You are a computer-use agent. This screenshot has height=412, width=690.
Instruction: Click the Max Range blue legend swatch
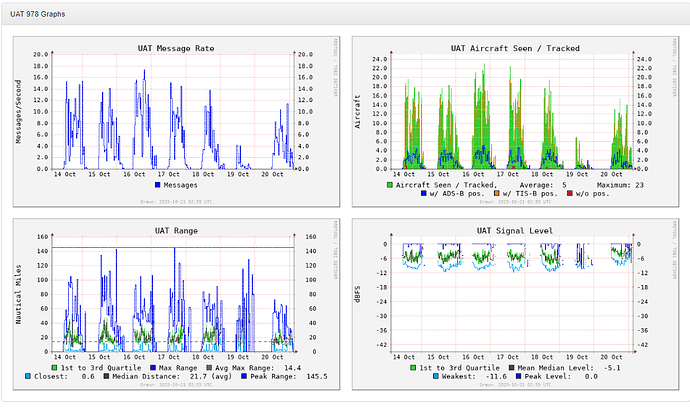(153, 368)
